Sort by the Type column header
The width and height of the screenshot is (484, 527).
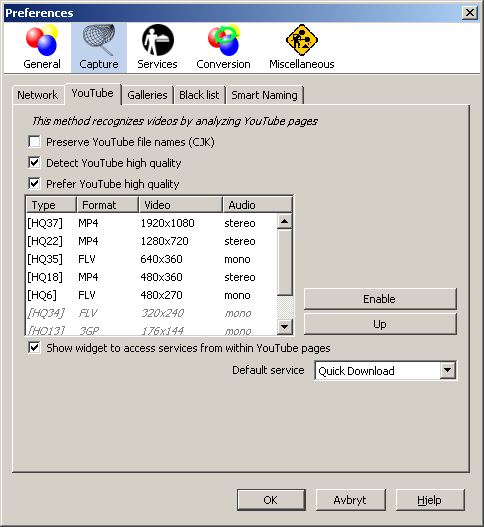click(51, 205)
